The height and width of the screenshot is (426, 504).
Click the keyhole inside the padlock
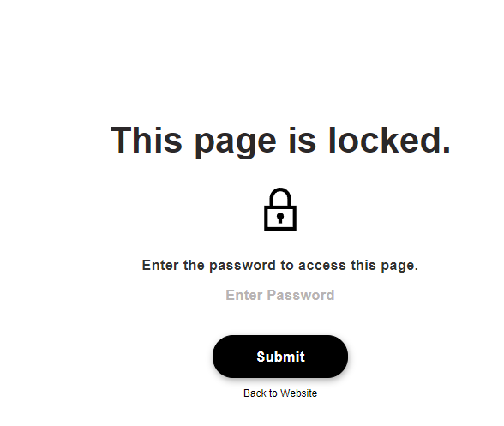280,218
